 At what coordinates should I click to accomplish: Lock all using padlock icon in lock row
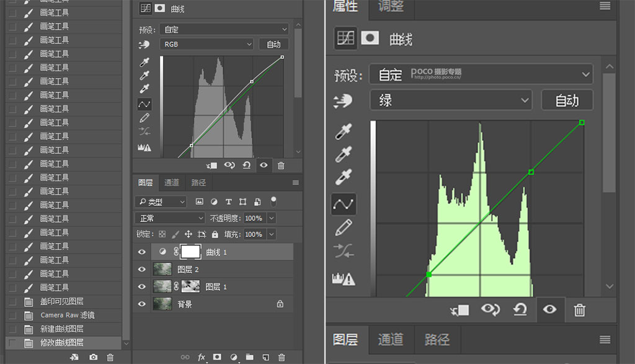click(x=215, y=234)
